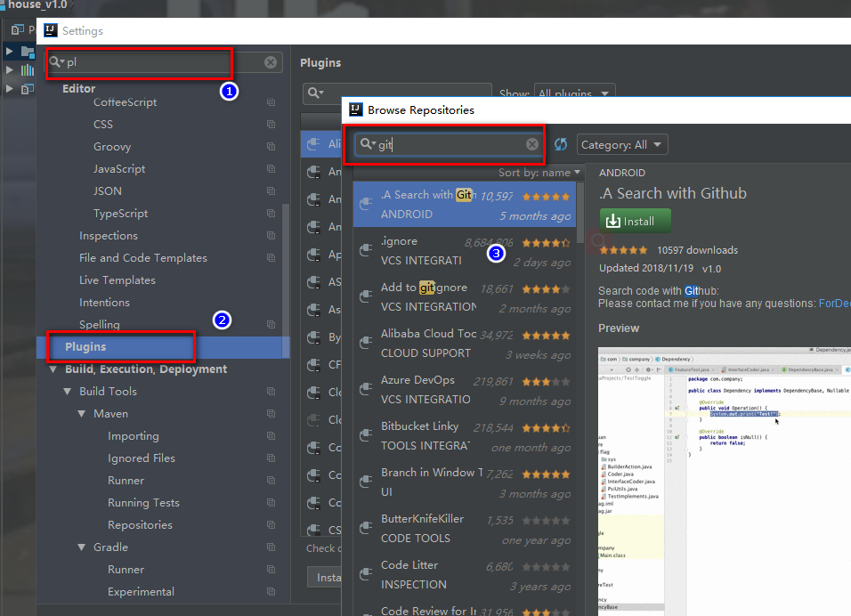Clear the 'git' repository search text

point(532,144)
